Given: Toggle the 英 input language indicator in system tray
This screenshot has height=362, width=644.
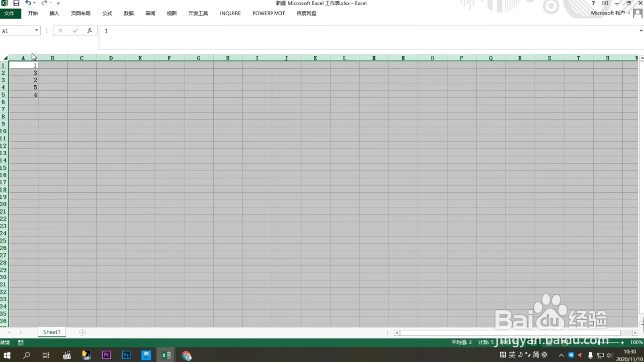Looking at the screenshot, I should coord(512,355).
